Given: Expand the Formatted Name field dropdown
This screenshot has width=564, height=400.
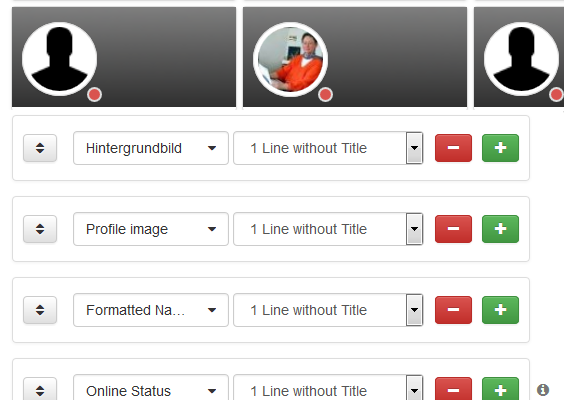Looking at the screenshot, I should tap(151, 310).
